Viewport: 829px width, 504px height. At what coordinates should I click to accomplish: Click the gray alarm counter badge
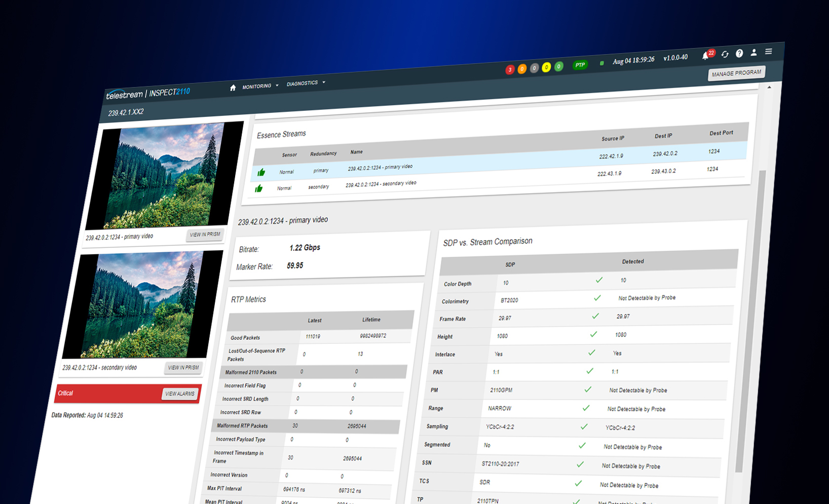(534, 68)
